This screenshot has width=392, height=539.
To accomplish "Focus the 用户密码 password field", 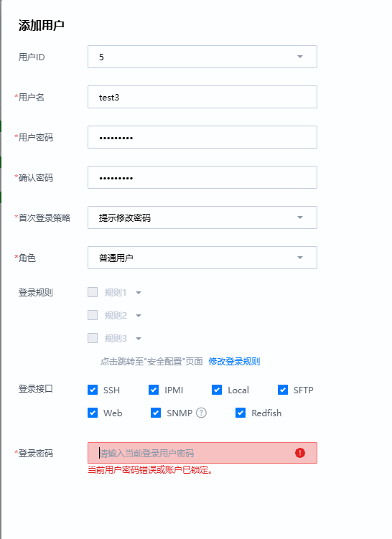I will click(x=202, y=137).
